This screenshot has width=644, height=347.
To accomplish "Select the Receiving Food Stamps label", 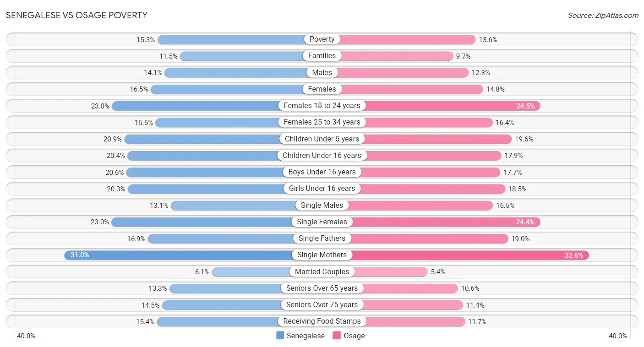I will [322, 321].
